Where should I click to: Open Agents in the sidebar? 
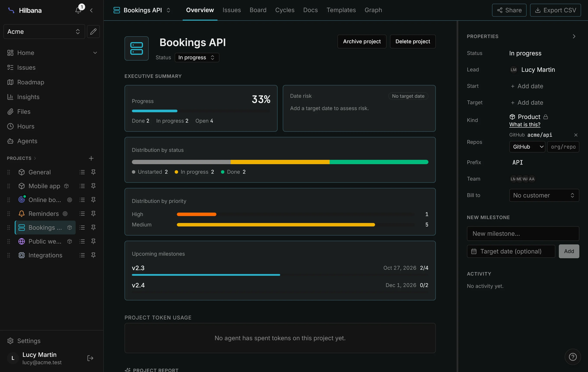pos(27,141)
